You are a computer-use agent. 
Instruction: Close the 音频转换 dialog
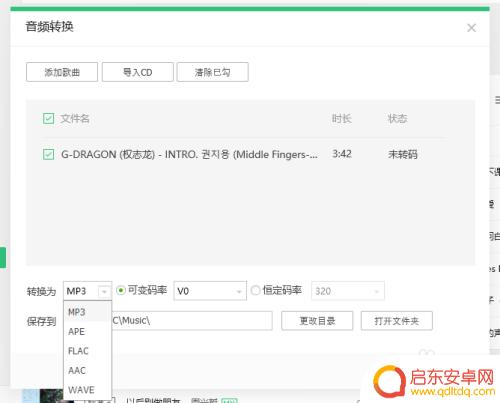pyautogui.click(x=471, y=28)
